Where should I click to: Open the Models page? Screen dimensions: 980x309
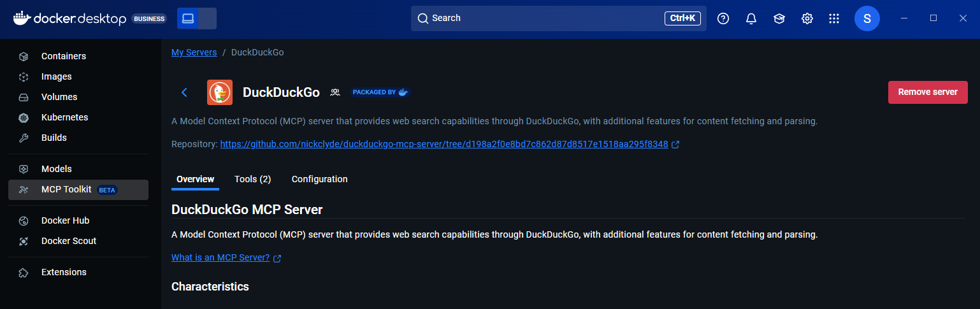click(x=56, y=169)
